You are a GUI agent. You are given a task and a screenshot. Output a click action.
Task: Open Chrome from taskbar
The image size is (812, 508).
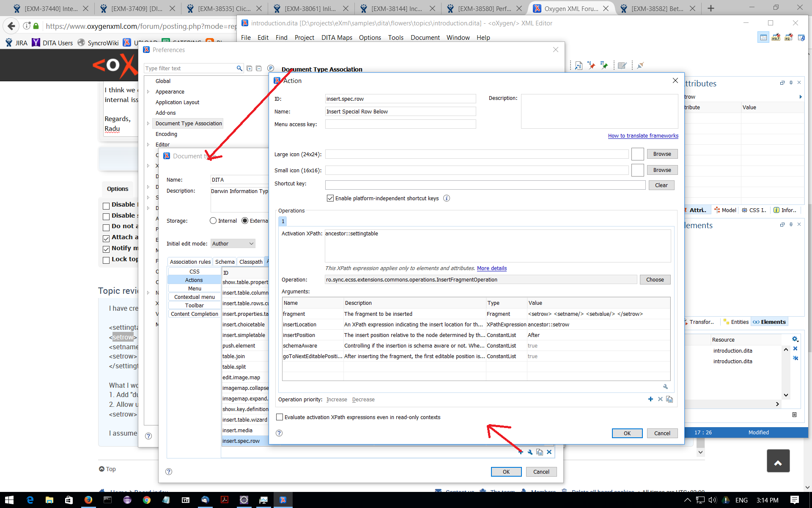pyautogui.click(x=146, y=500)
